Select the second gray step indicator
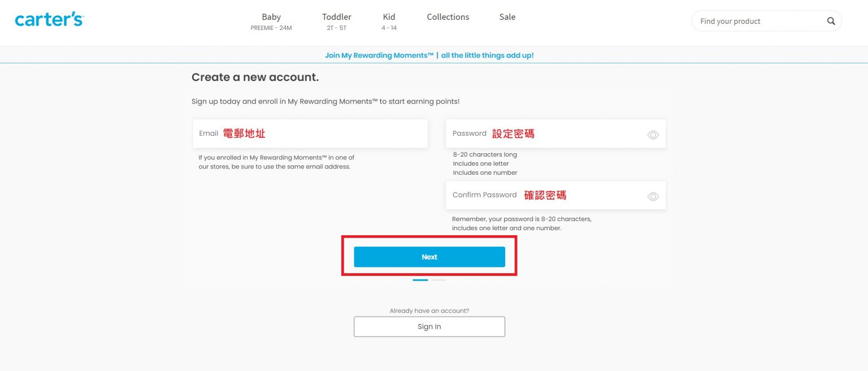Viewport: 868px width, 371px height. 439,280
